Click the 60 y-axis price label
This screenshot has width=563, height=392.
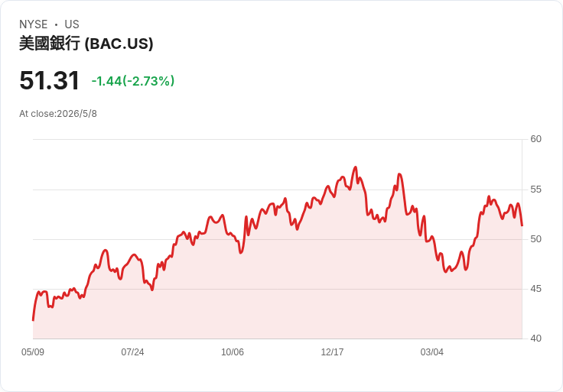click(535, 139)
